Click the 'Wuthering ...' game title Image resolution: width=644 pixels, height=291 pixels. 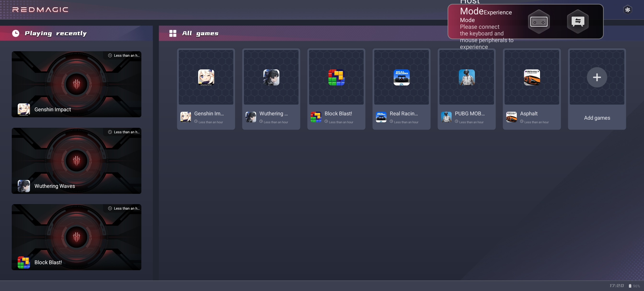coord(274,114)
